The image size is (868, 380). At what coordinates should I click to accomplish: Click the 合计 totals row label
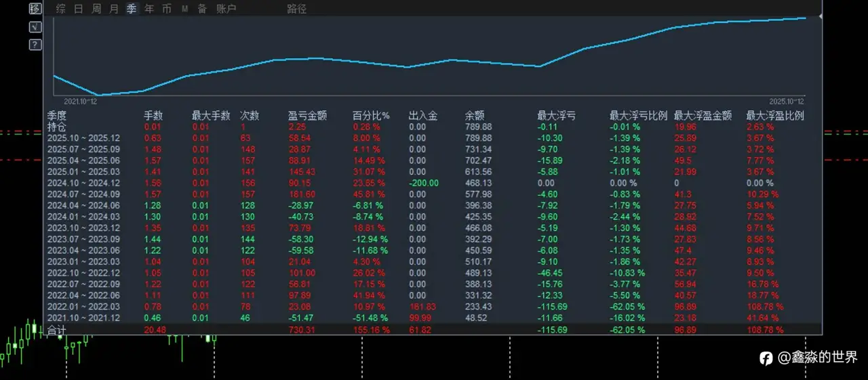coord(57,330)
